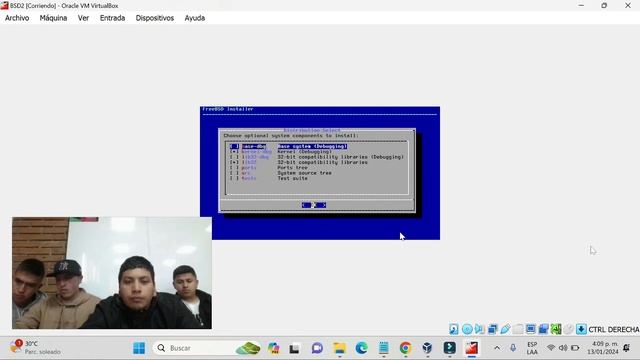Click VirtualBox optical disk status icon
The width and height of the screenshot is (640, 360).
click(x=467, y=329)
